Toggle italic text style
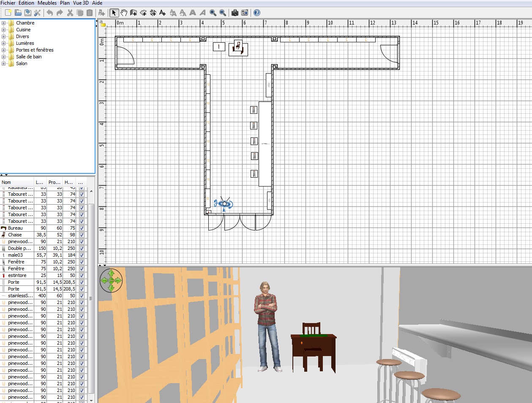Viewport: 532px width, 403px height. pos(203,13)
